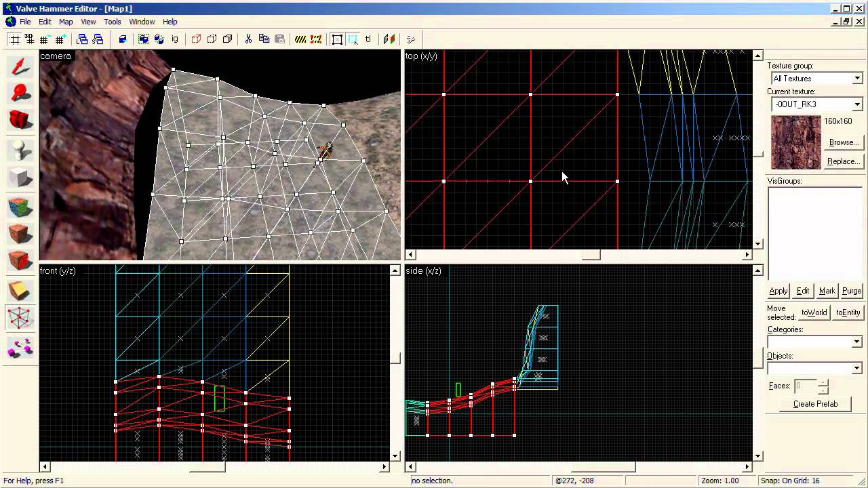Viewport: 868px width, 488px height.
Task: Select the Vertex manipulation tool
Action: click(20, 318)
